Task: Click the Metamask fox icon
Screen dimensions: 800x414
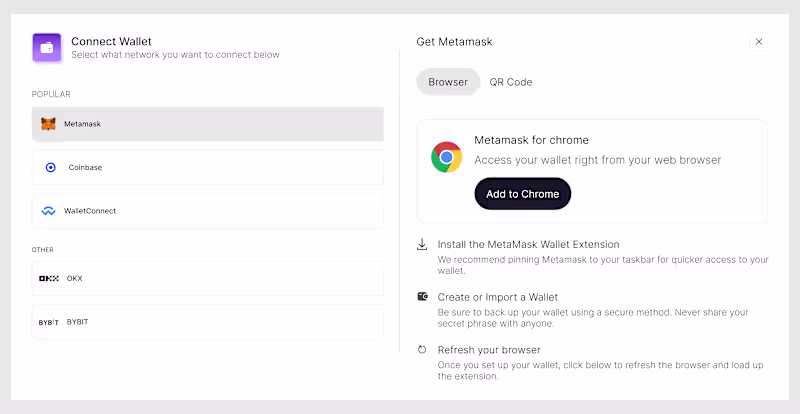Action: click(x=48, y=124)
